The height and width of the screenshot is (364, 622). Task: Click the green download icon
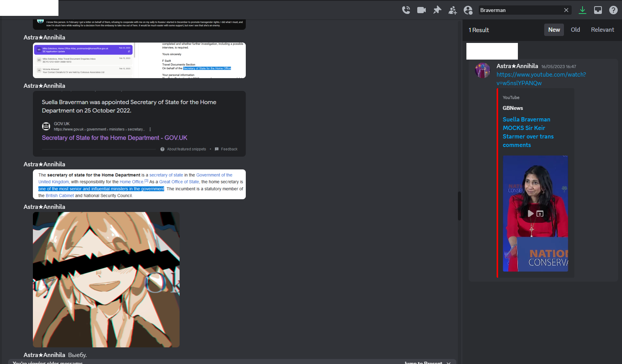[x=583, y=10]
